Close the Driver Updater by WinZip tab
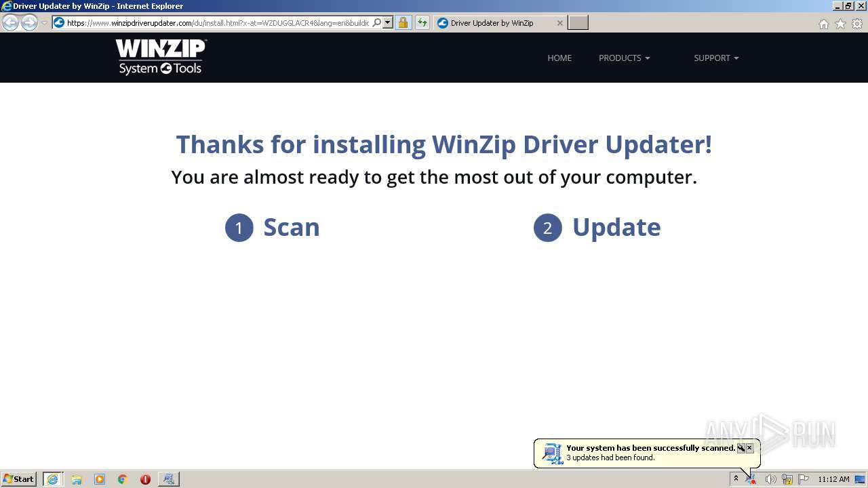The image size is (868, 488). click(559, 22)
